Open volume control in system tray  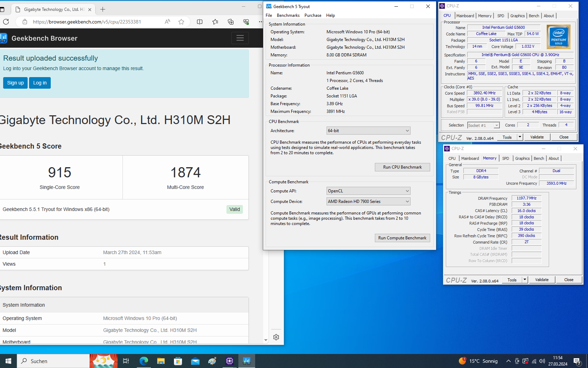coord(542,361)
